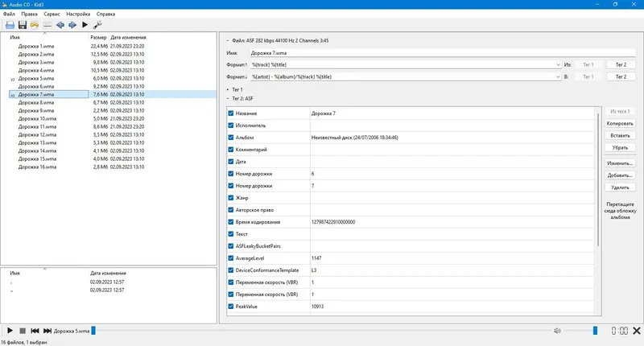Click the Вставить button
Screen dimensions: 644x346
(x=620, y=135)
